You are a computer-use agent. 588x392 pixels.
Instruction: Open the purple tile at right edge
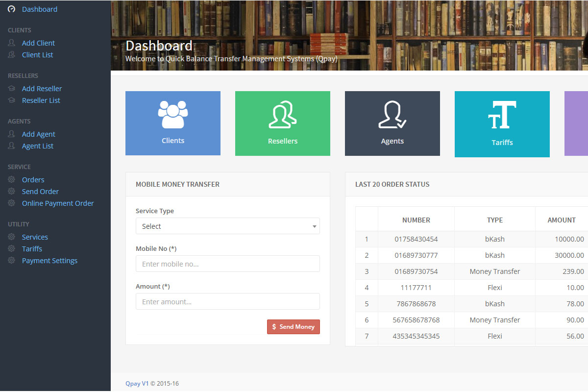click(x=576, y=123)
